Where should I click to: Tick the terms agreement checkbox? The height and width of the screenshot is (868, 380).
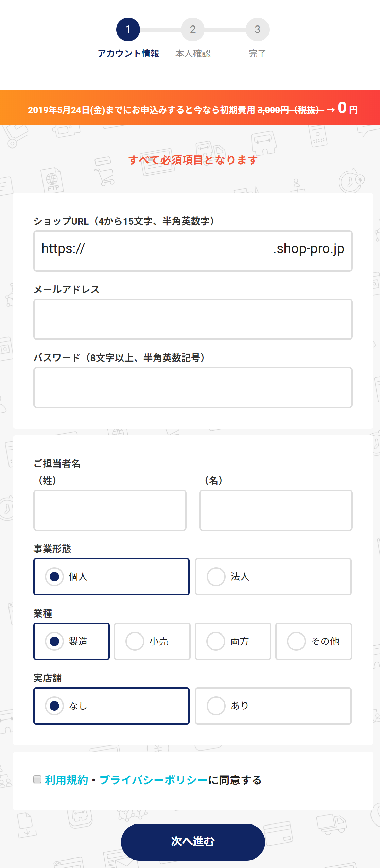(37, 779)
